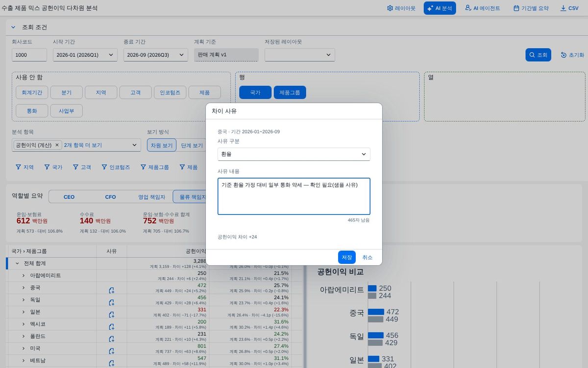The height and width of the screenshot is (368, 588).
Task: Switch to the 영업 책임자 tab
Action: [x=152, y=197]
